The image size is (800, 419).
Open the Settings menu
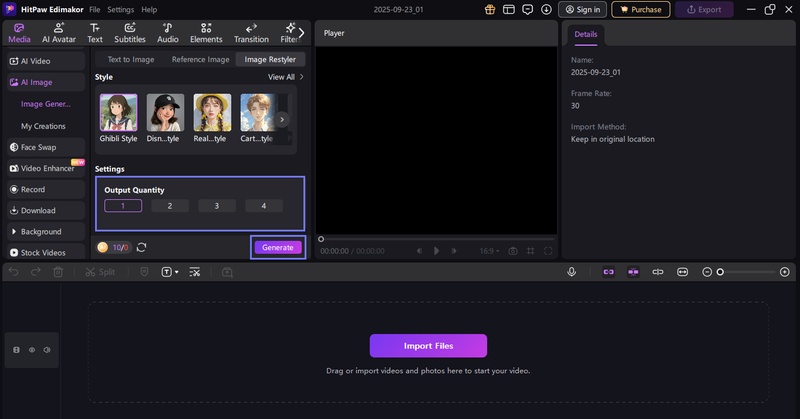point(120,10)
